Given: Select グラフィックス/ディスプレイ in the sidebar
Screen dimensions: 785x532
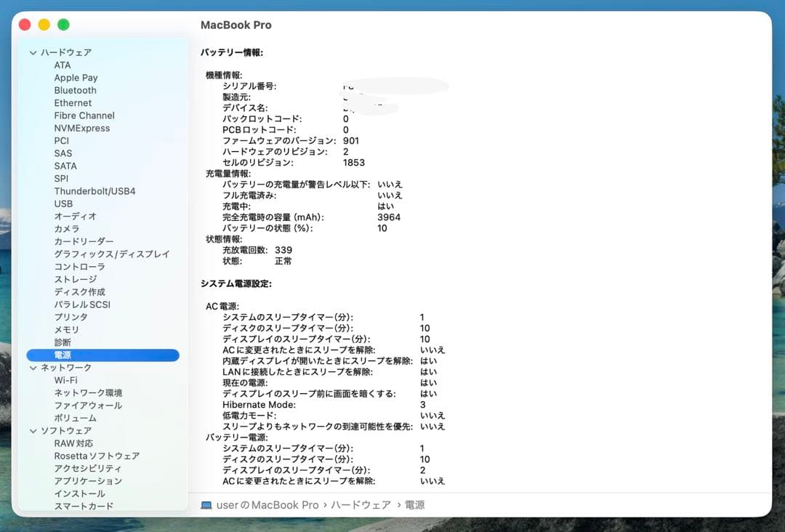Looking at the screenshot, I should 112,254.
